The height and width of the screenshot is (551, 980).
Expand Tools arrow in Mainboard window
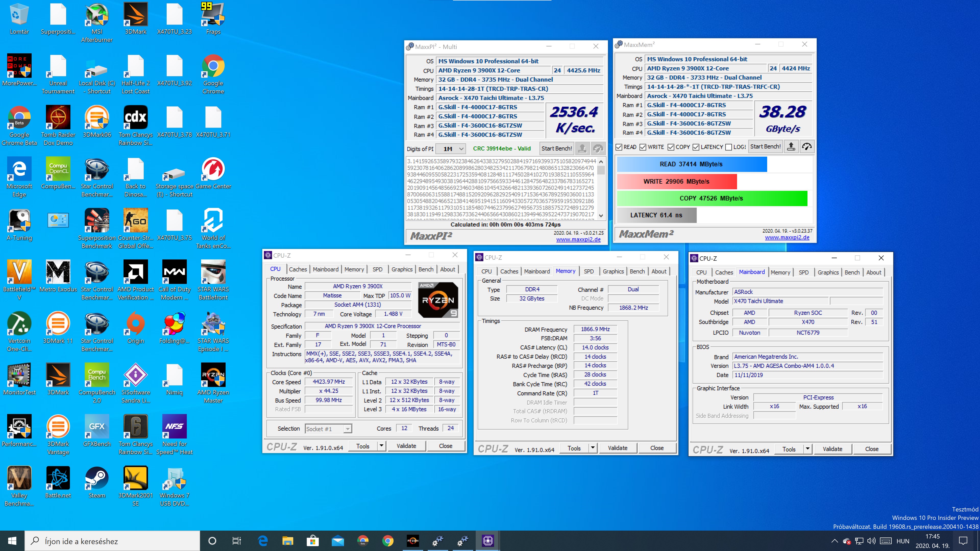pos(808,449)
